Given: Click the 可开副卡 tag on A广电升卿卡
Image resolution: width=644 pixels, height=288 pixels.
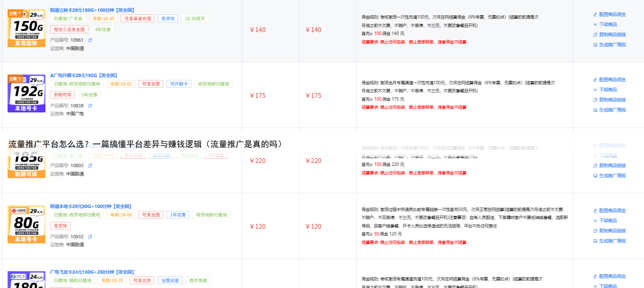Looking at the screenshot, I should click(x=179, y=84).
